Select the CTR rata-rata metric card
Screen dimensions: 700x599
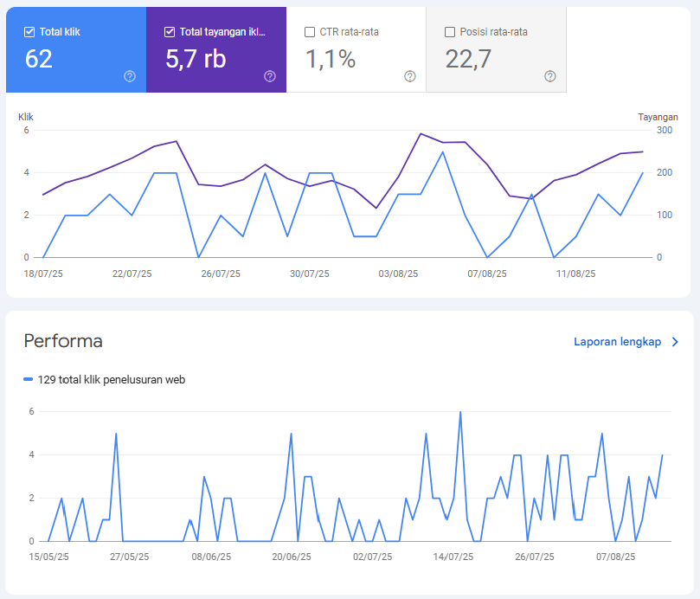pos(356,49)
